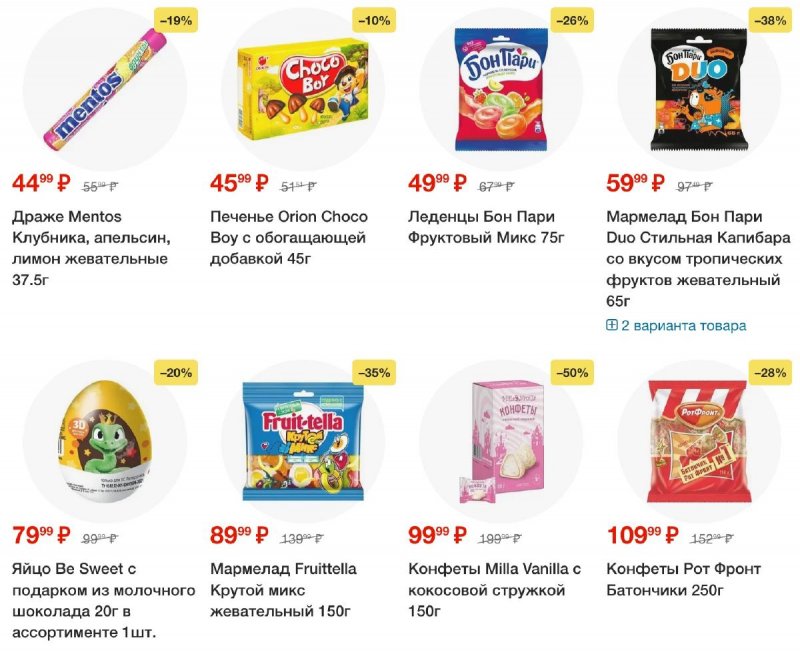
Task: Open the 'Печенье Orion Choco Boy' title link
Action: [x=289, y=238]
